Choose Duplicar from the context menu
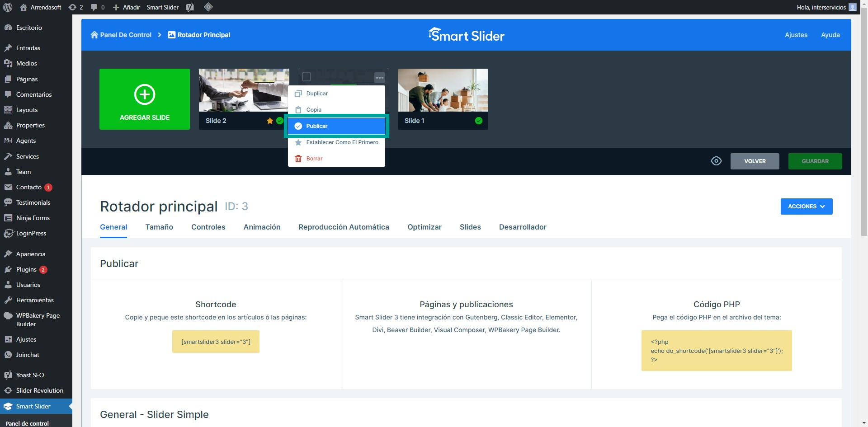The height and width of the screenshot is (427, 868). 336,94
